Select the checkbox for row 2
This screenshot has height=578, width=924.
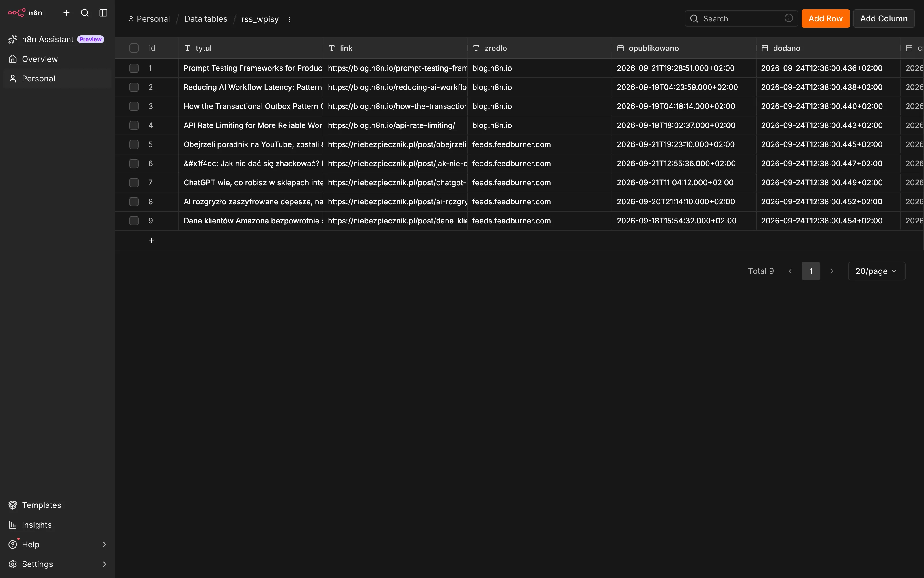(x=134, y=87)
